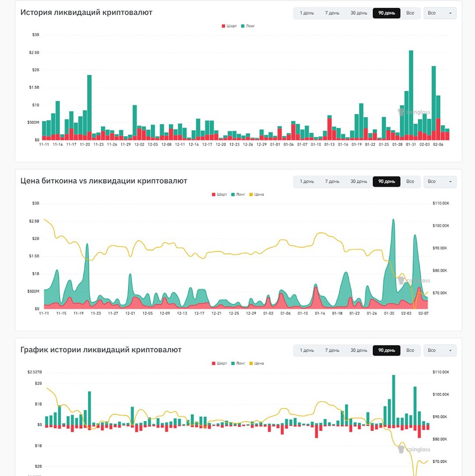475x476 pixels.
Task: Open Все dropdown in Цена биткоина panel
Action: click(x=440, y=181)
